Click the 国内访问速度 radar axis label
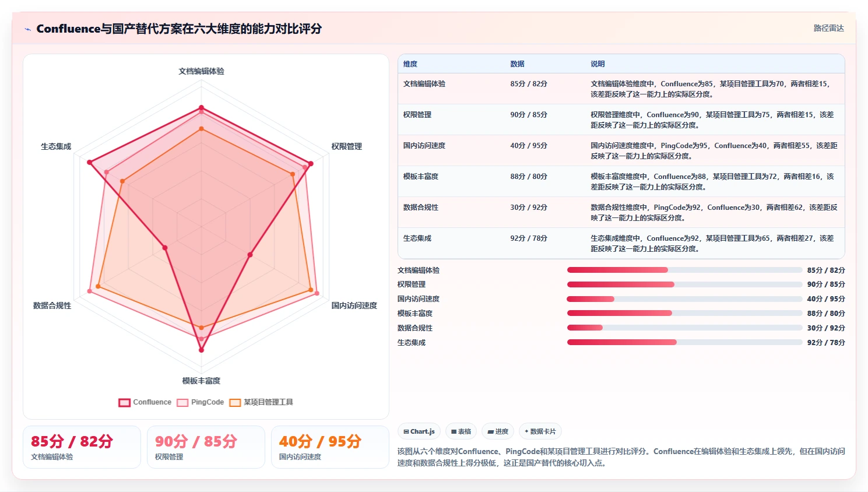This screenshot has width=868, height=492. [354, 305]
